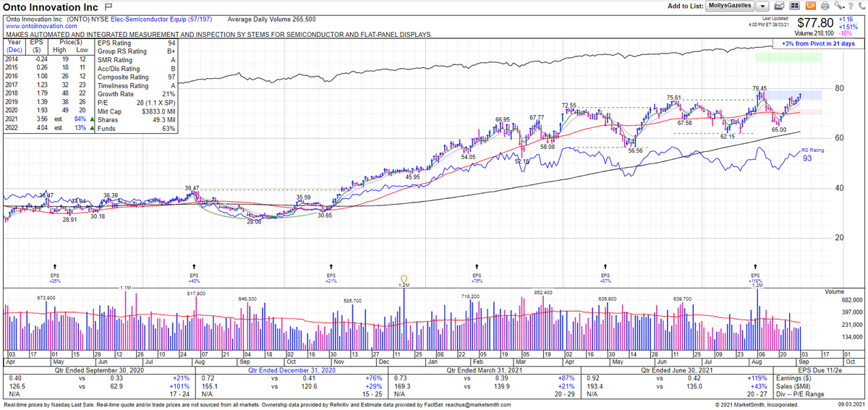Click the Group RS Rating B+ row
868x410 pixels.
click(135, 51)
